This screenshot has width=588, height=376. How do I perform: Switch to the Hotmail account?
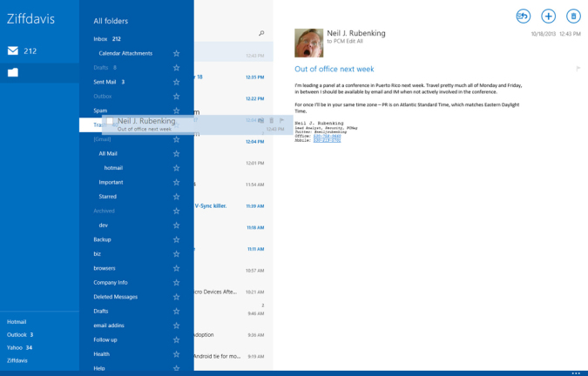[17, 322]
